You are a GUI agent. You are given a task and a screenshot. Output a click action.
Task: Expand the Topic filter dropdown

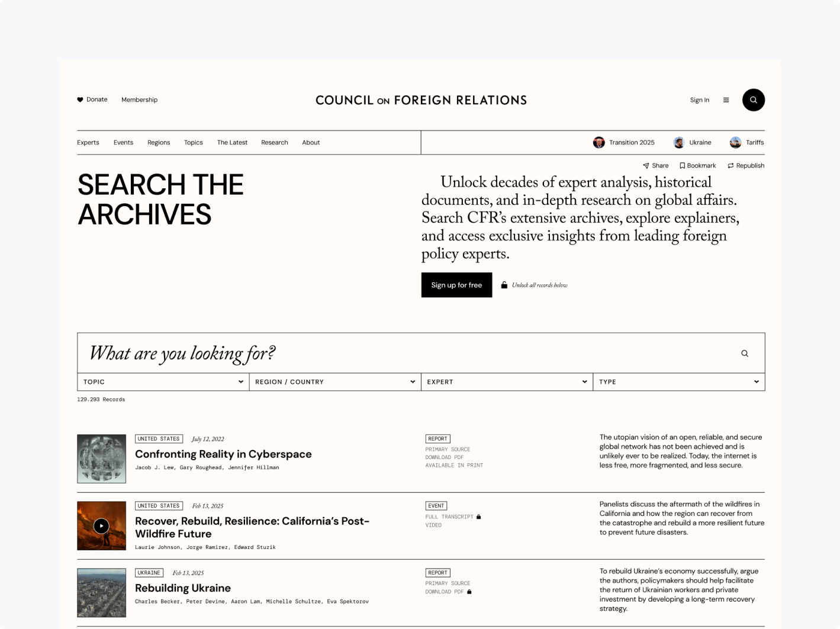click(x=163, y=382)
